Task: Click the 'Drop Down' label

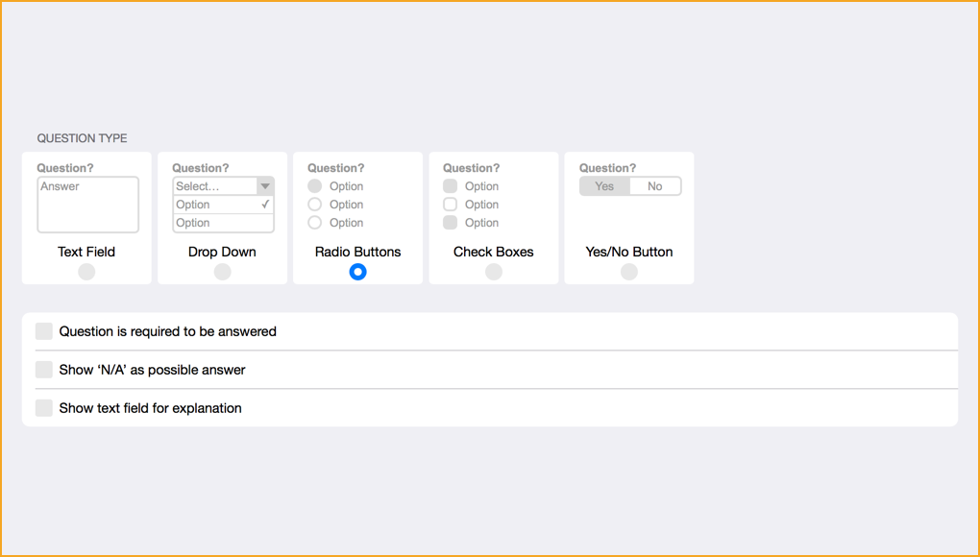Action: (x=222, y=252)
